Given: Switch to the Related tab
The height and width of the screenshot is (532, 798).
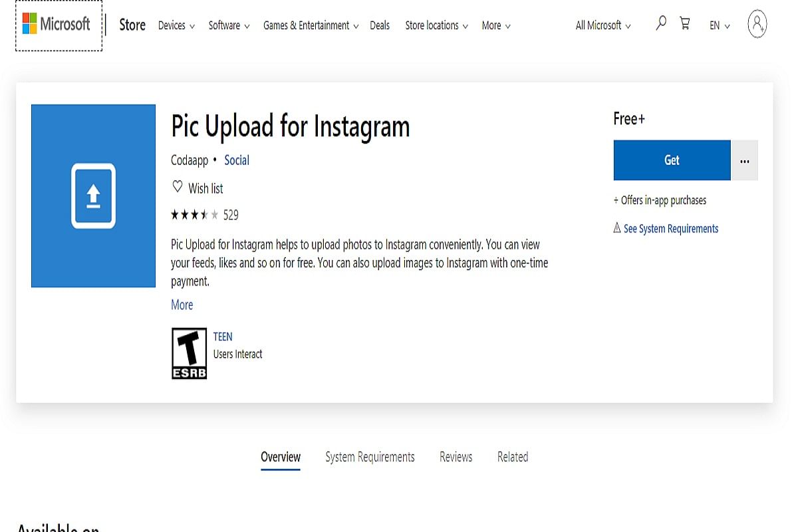Looking at the screenshot, I should (x=513, y=457).
